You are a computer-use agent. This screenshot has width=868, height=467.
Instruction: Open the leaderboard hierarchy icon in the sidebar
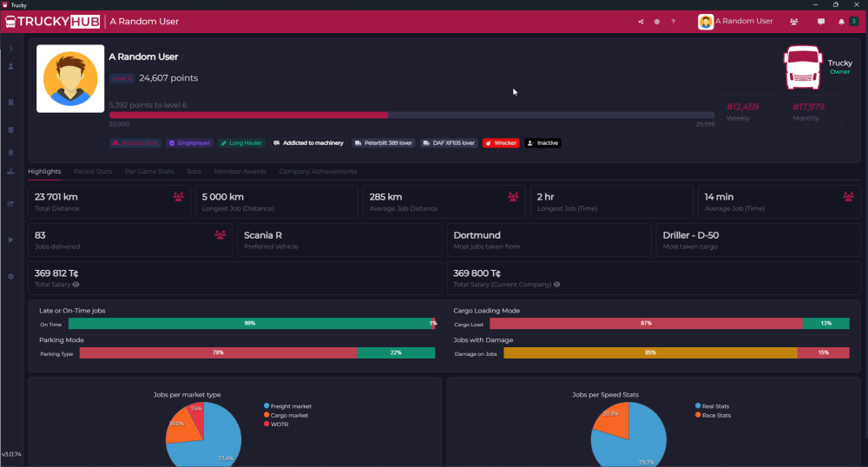(x=10, y=172)
